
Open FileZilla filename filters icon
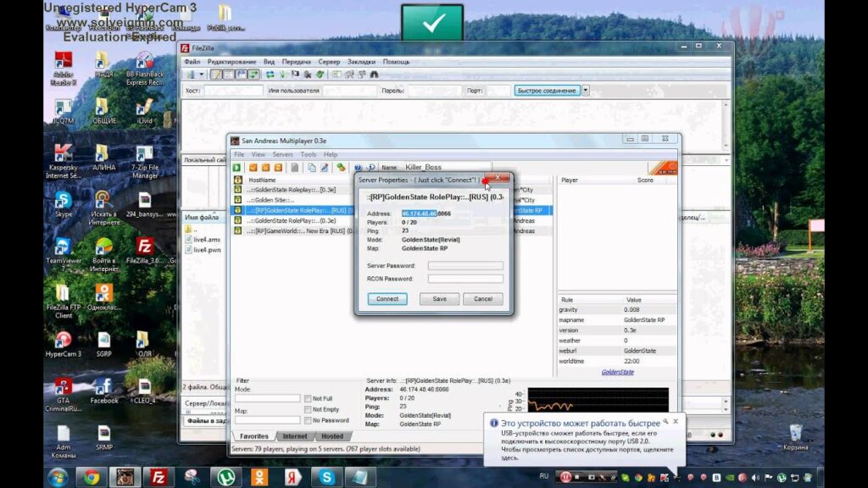click(x=337, y=75)
